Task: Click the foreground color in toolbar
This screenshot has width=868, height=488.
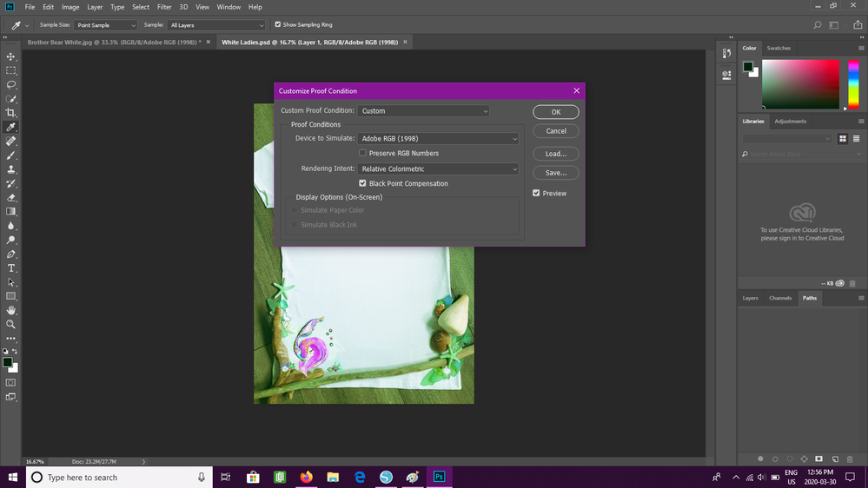Action: 7,362
